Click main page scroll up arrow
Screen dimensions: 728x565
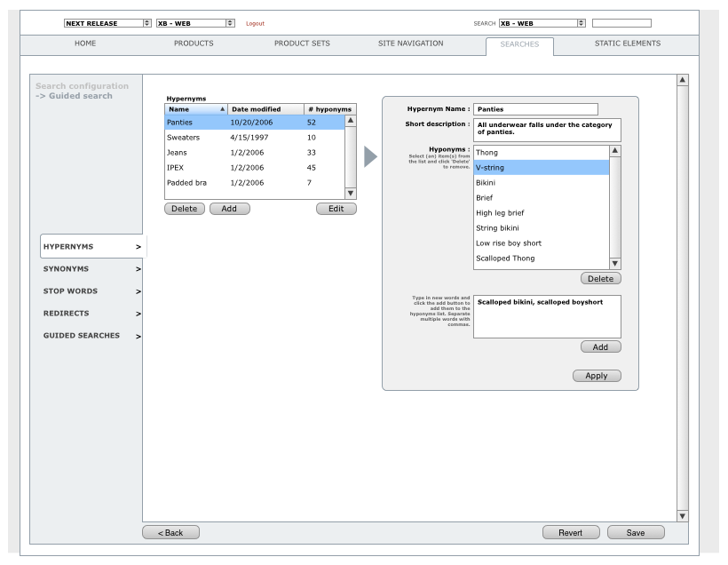click(682, 81)
